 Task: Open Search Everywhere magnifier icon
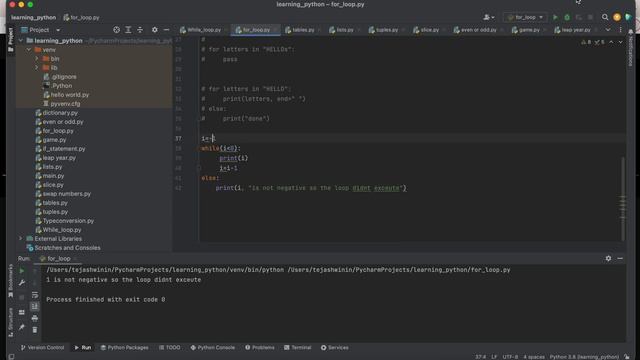pos(605,17)
